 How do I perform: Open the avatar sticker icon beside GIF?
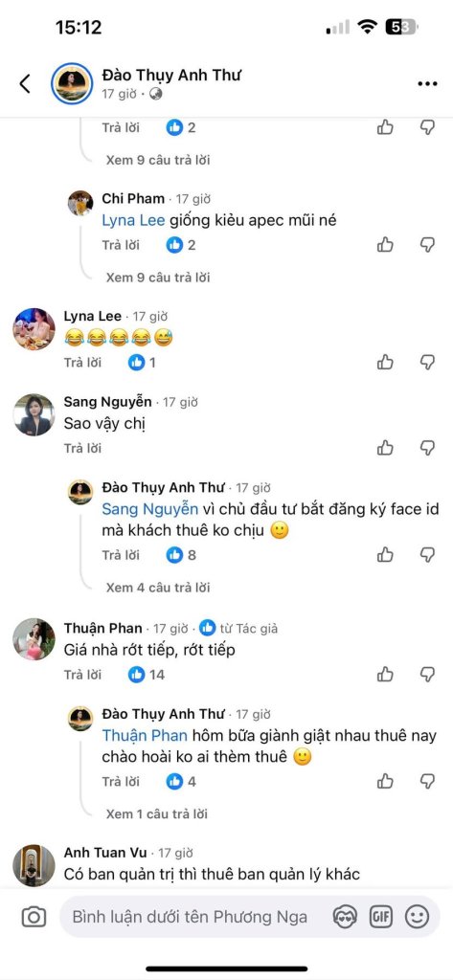point(344,917)
